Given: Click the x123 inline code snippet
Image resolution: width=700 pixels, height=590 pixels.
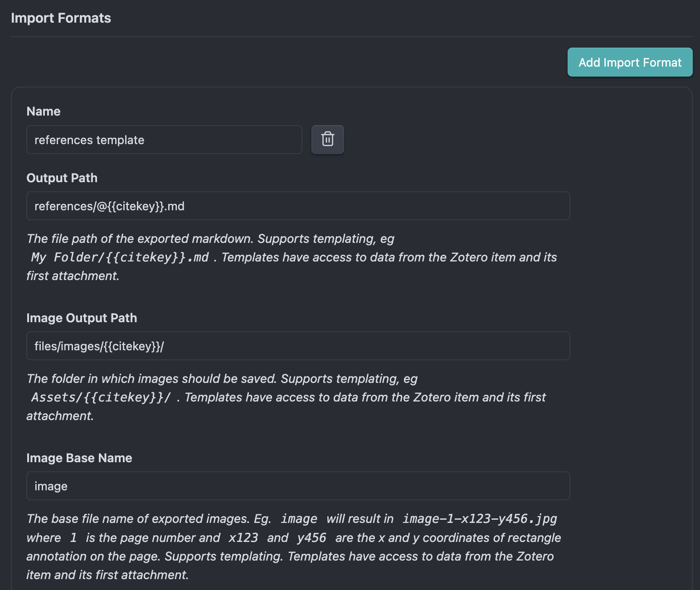Looking at the screenshot, I should click(x=243, y=538).
